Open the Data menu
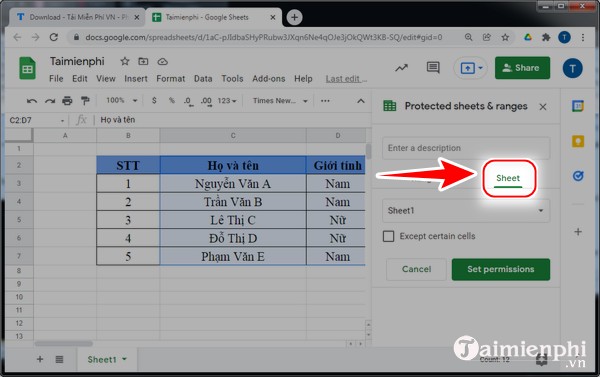The height and width of the screenshot is (377, 600). [x=203, y=79]
